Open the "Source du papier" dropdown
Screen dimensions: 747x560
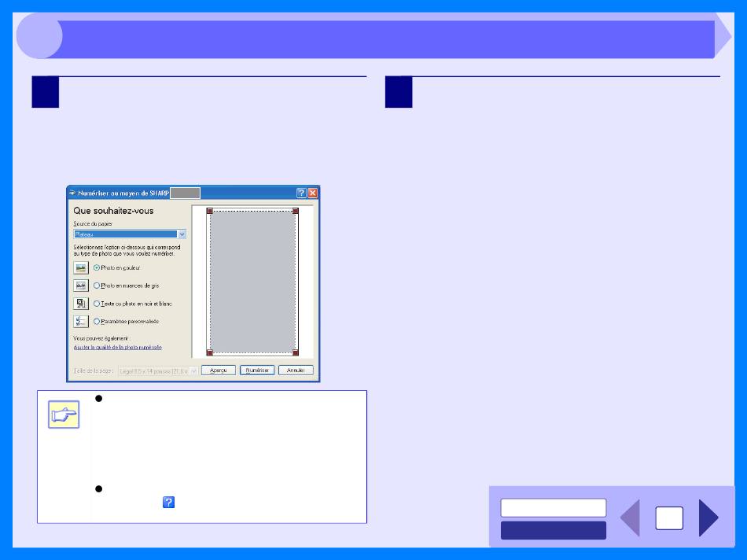pos(130,234)
